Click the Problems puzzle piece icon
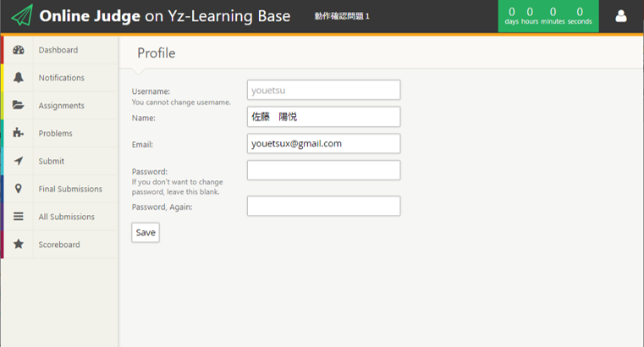Screen dimensions: 644x347 [19, 134]
